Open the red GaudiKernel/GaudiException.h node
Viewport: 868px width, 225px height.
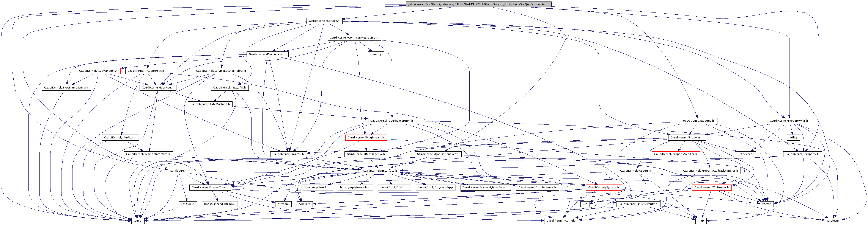tap(391, 121)
